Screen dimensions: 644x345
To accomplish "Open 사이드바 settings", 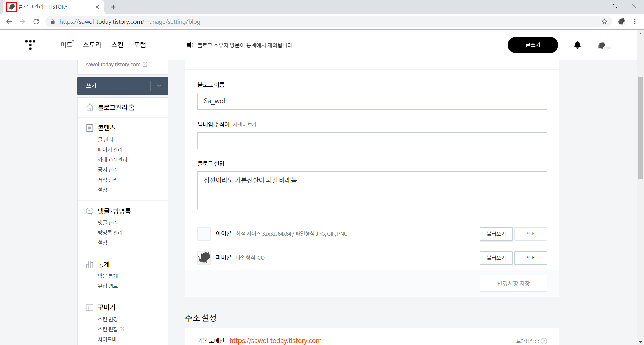I will pyautogui.click(x=107, y=339).
